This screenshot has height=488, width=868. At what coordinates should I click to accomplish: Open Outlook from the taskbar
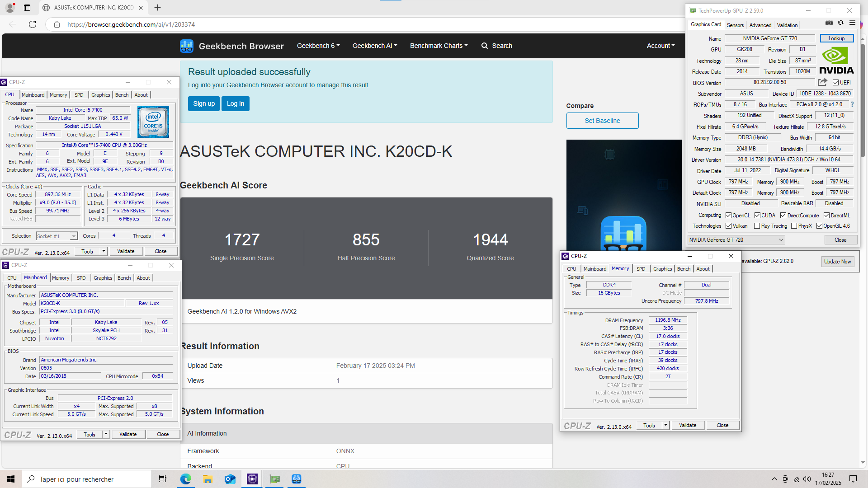[230, 479]
